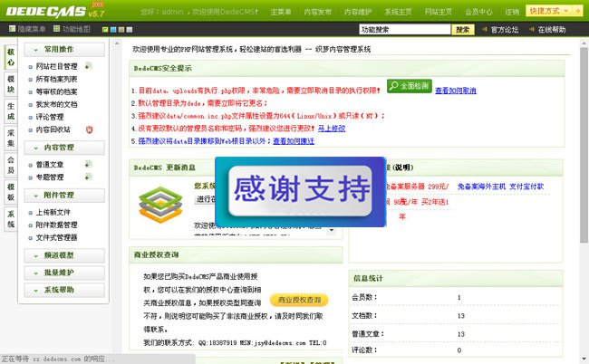Screen dimensions: 589x364
Task: Open 上传新文件 in sidebar
Action: [53, 213]
